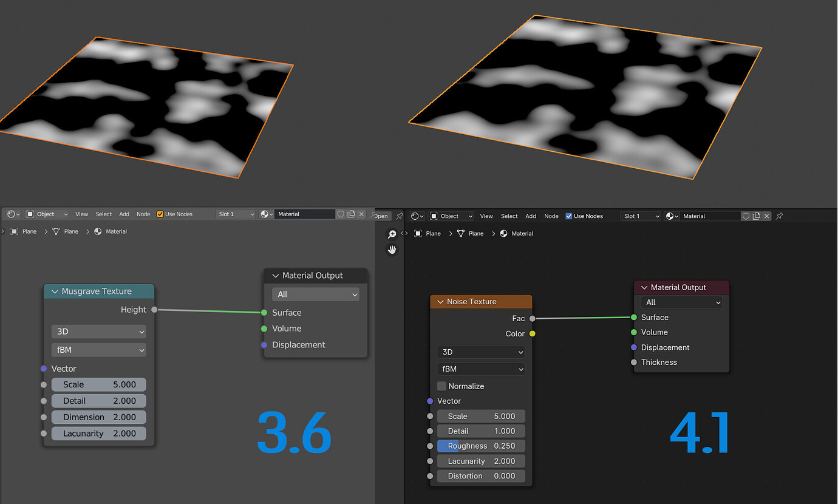Click the new material copy icon in the 4.1 header
The width and height of the screenshot is (838, 504).
tap(757, 216)
